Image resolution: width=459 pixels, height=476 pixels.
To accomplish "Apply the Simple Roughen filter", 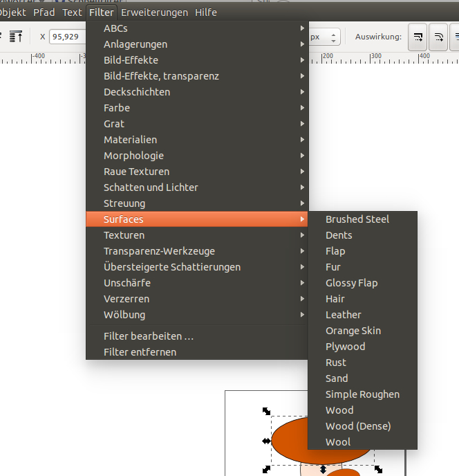I will 362,394.
